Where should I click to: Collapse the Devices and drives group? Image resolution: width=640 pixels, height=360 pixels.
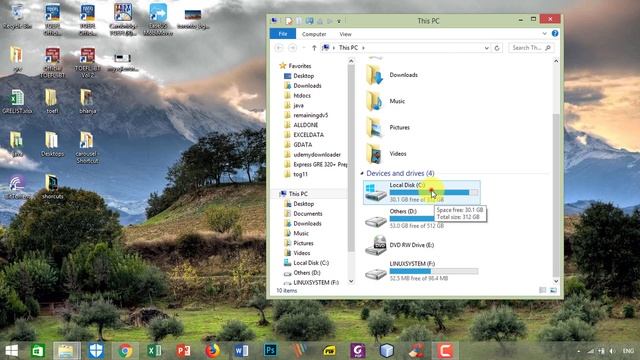[362, 173]
